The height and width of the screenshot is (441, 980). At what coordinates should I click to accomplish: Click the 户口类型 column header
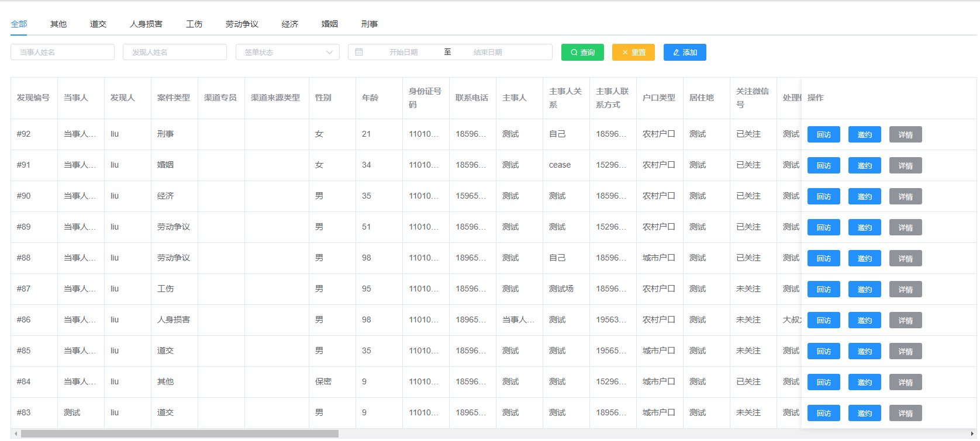pos(659,98)
